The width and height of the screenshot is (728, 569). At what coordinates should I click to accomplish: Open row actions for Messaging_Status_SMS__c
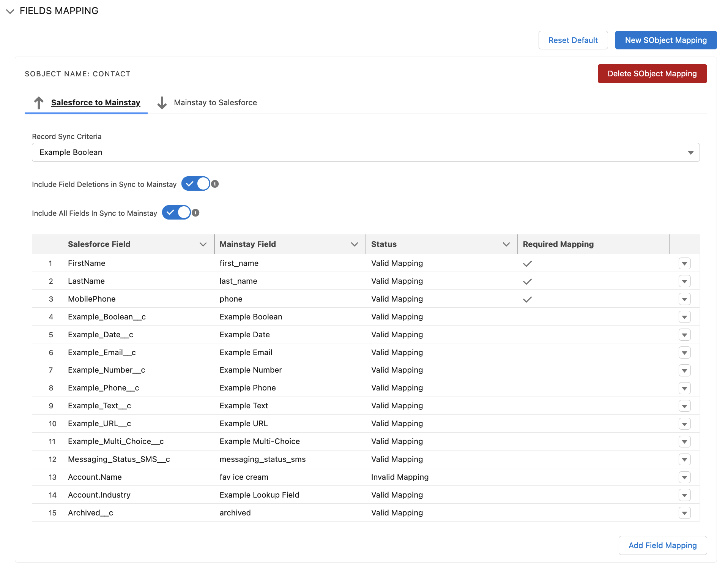[x=684, y=459]
